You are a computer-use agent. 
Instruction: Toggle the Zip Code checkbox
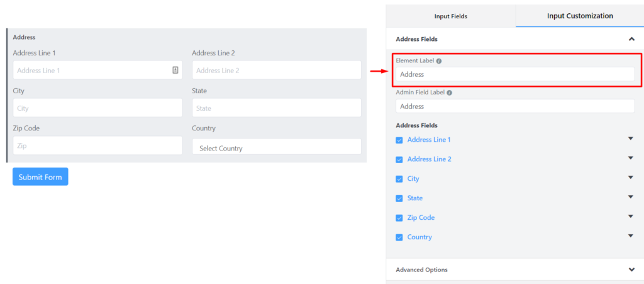[x=399, y=218]
